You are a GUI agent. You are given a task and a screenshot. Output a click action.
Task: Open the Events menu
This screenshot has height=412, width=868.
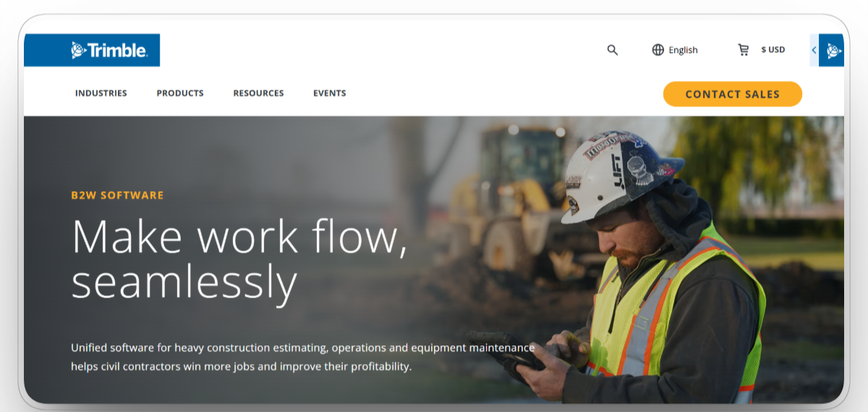click(x=330, y=93)
